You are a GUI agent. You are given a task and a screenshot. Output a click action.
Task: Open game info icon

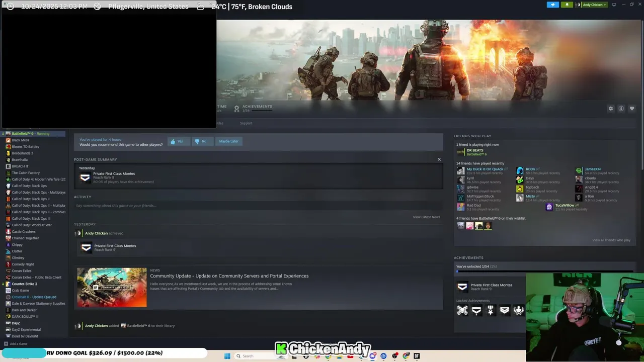[621, 109]
